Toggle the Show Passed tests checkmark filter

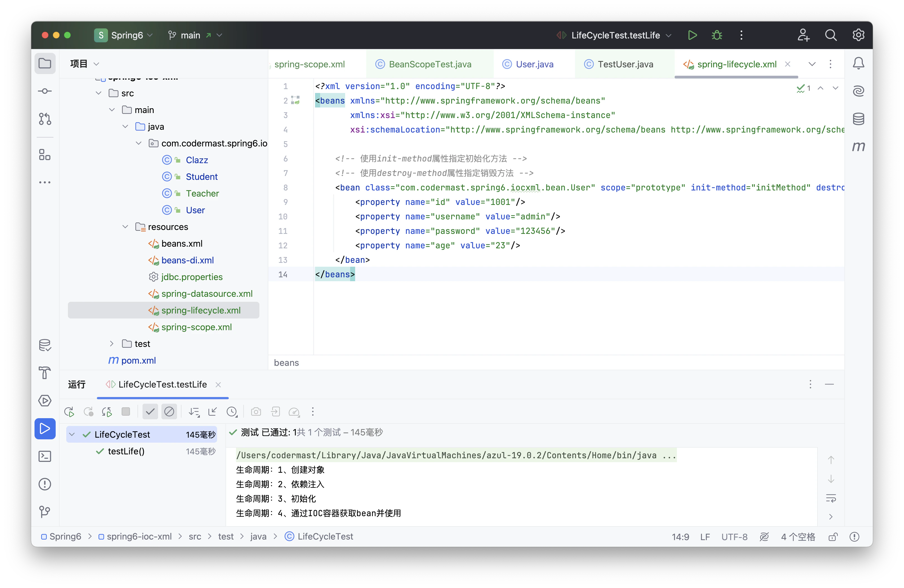150,412
